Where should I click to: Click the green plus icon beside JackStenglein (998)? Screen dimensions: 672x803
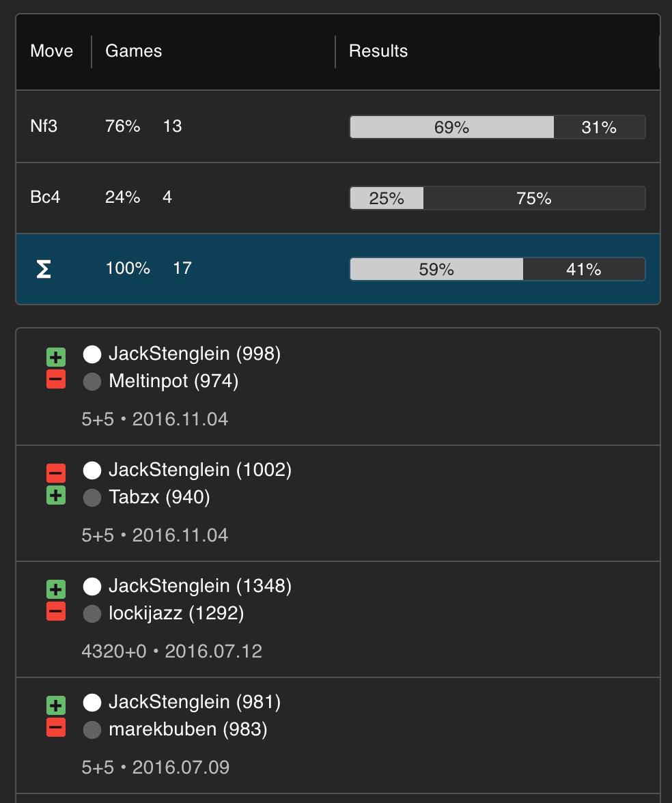pos(56,356)
